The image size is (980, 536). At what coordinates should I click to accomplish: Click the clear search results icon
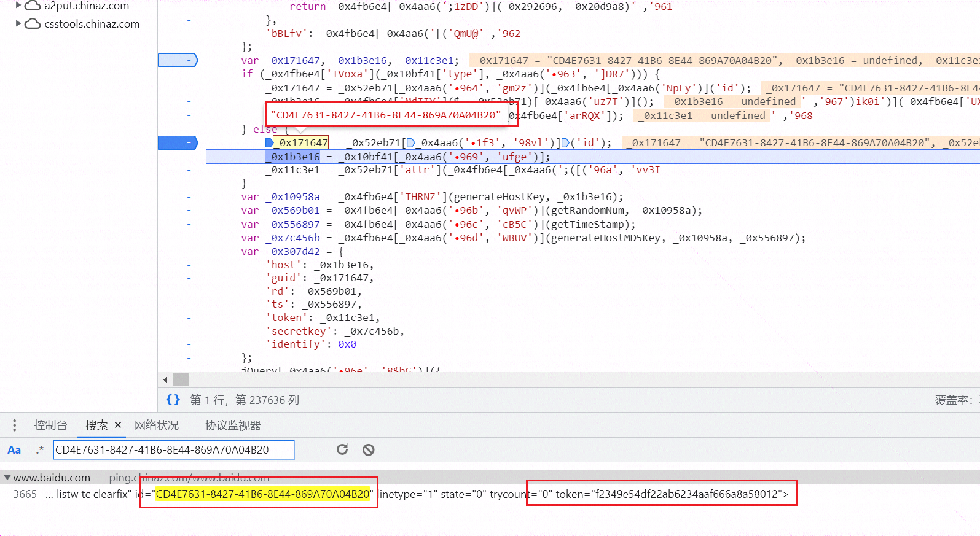pyautogui.click(x=369, y=450)
